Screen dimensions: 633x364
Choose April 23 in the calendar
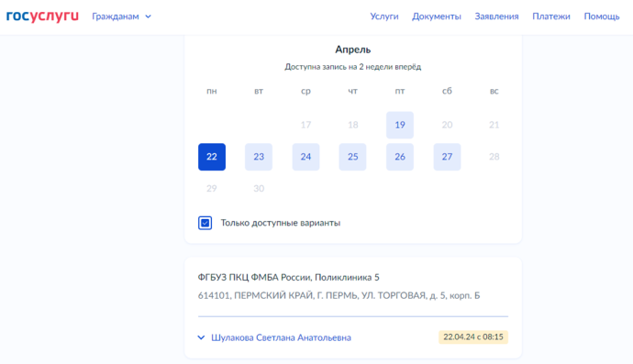point(259,157)
